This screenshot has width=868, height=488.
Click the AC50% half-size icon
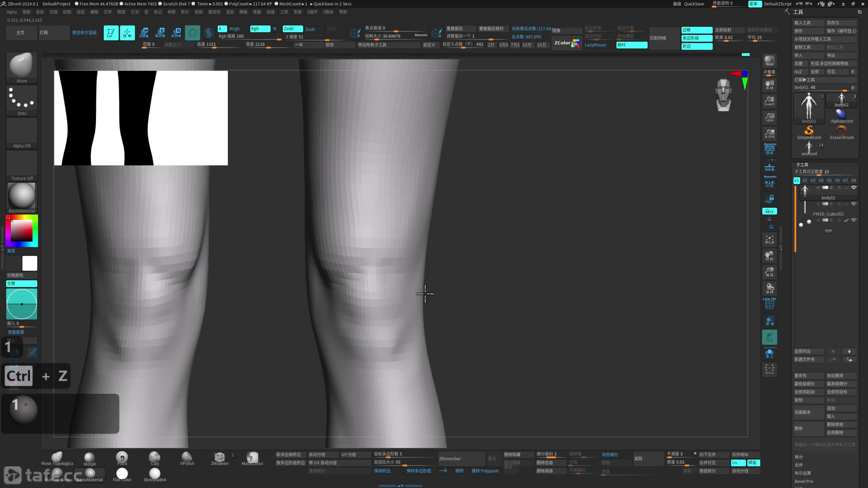[769, 133]
